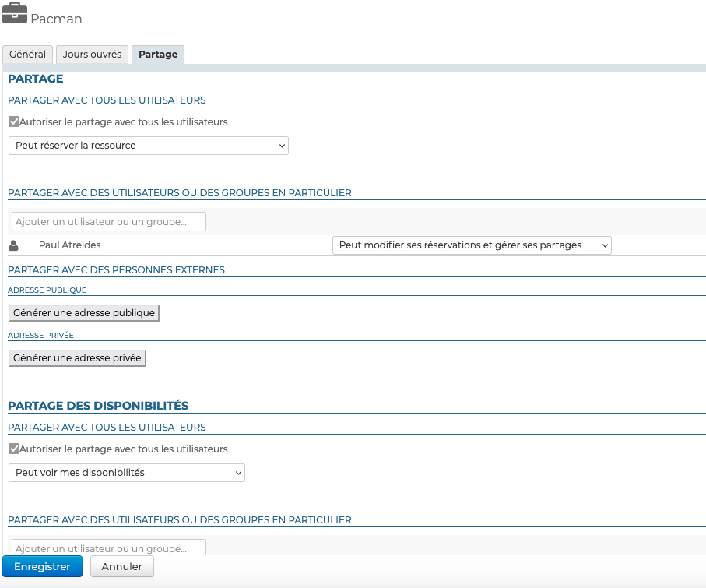Click the 'Adresse publique' subsection label
706x588 pixels.
47,290
